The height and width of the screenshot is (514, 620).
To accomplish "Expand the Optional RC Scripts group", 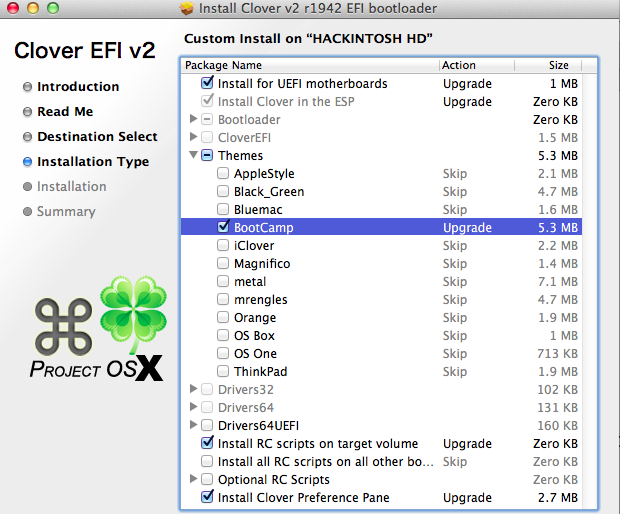I will pos(193,480).
